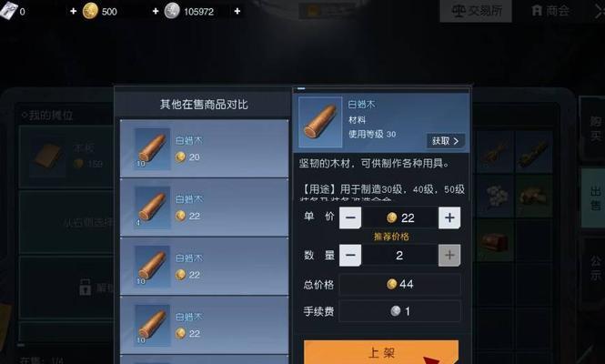605x364 pixels.
Task: Click the gold coin currency icon
Action: point(90,11)
